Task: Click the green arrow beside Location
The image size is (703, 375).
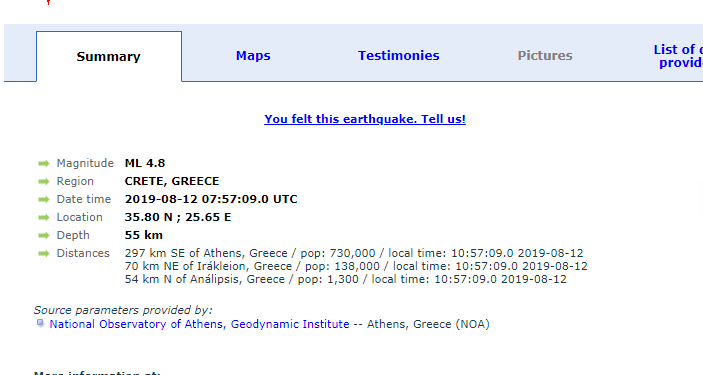Action: click(x=43, y=218)
